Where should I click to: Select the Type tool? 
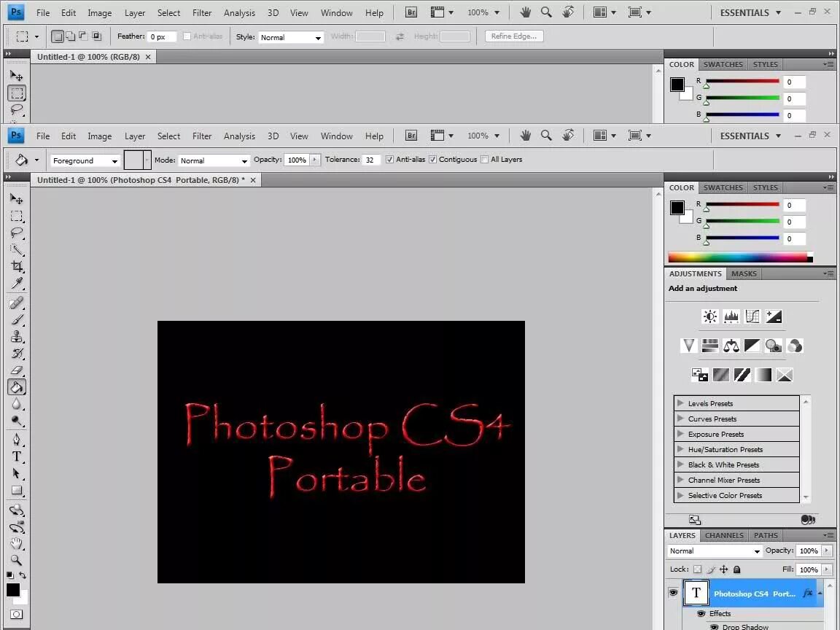point(17,456)
